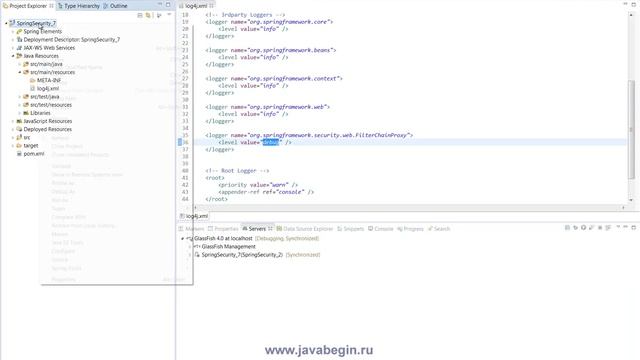Viewport: 640px width, 360px height.
Task: Click the highlighted level value on line 36
Action: [x=271, y=142]
